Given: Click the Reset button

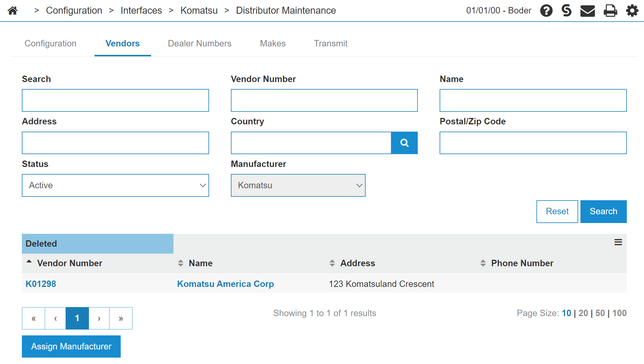Looking at the screenshot, I should tap(557, 211).
